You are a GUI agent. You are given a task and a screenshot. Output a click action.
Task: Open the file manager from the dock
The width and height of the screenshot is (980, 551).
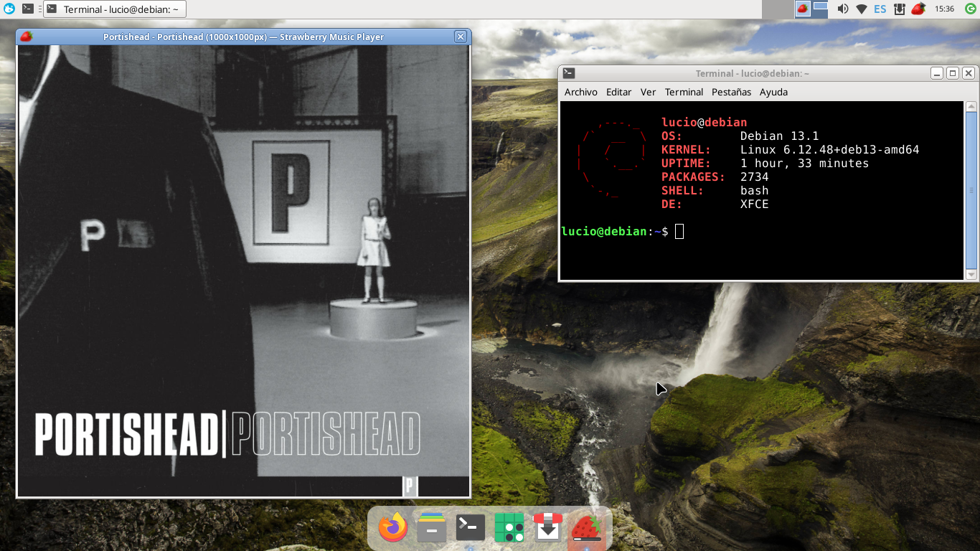[x=432, y=528]
